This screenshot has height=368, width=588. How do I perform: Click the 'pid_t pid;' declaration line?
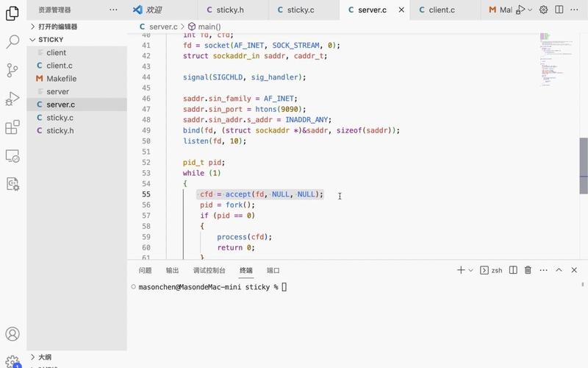[204, 163]
